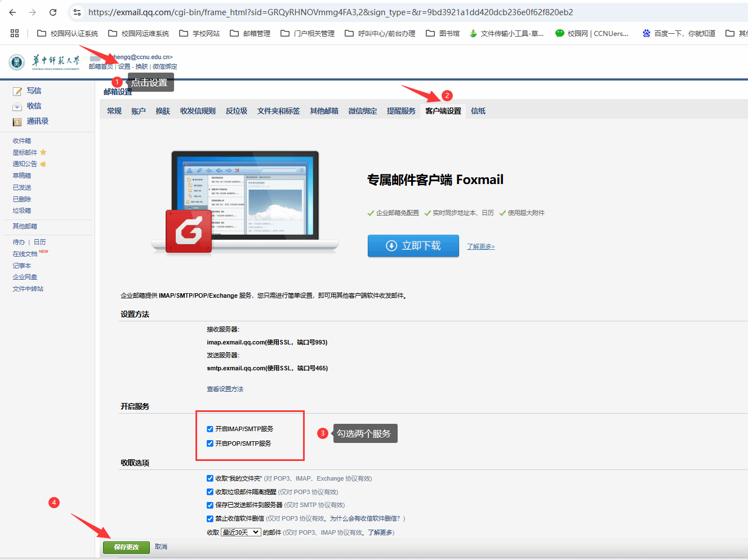Open the 最近30天 dropdown

pos(241,532)
